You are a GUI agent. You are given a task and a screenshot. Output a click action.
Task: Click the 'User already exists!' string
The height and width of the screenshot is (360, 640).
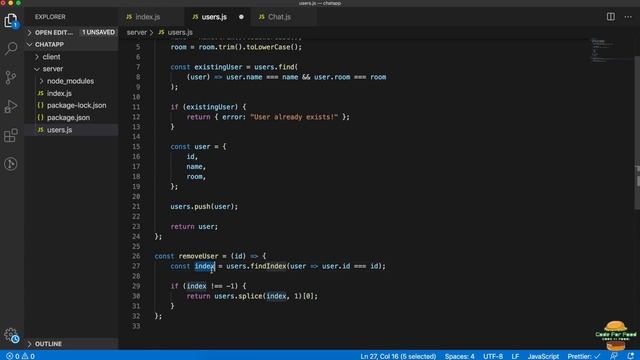pos(294,117)
